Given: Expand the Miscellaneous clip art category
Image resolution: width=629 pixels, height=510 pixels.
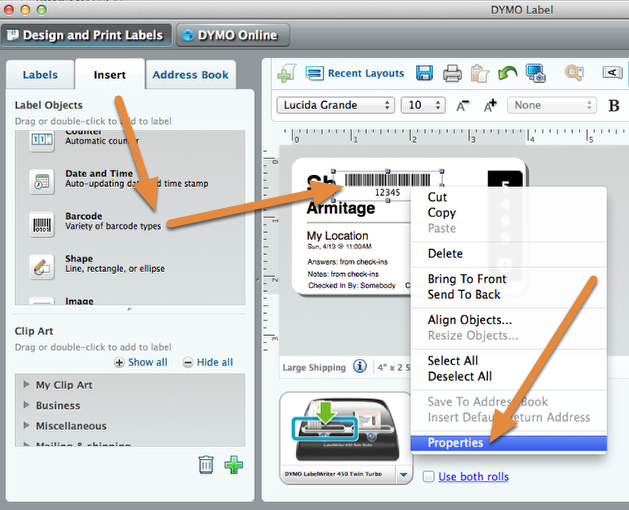Looking at the screenshot, I should (x=26, y=425).
